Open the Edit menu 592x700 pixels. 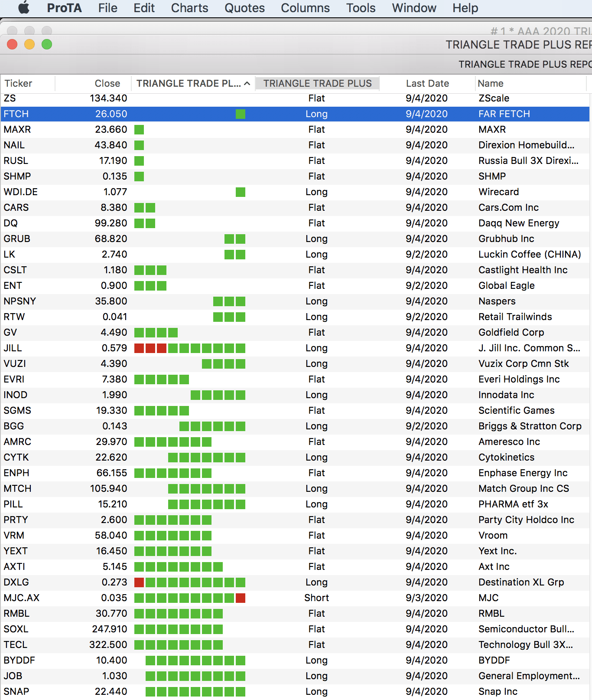[144, 8]
